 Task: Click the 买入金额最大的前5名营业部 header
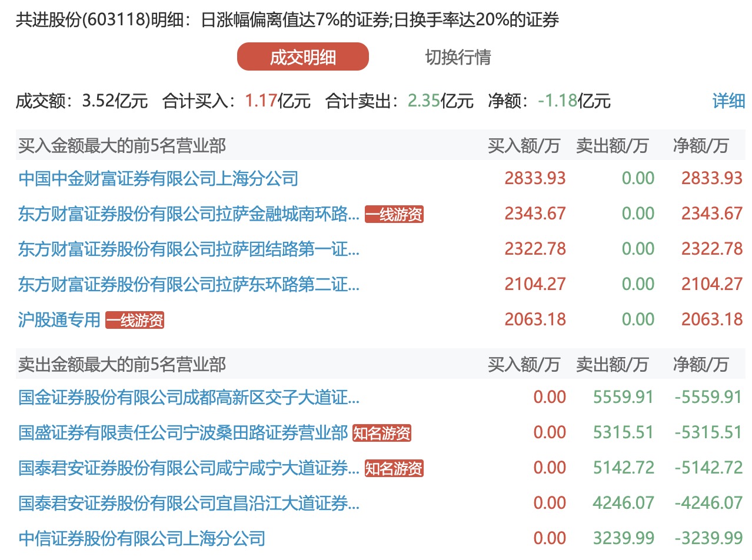coord(122,146)
